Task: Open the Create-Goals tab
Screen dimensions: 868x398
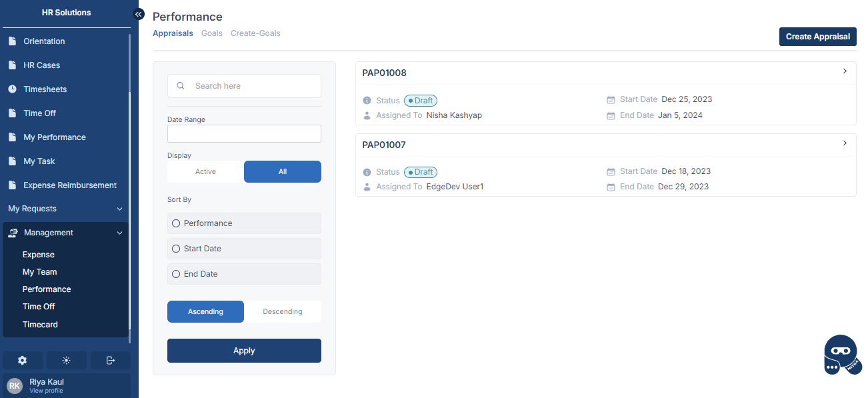Action: [255, 33]
